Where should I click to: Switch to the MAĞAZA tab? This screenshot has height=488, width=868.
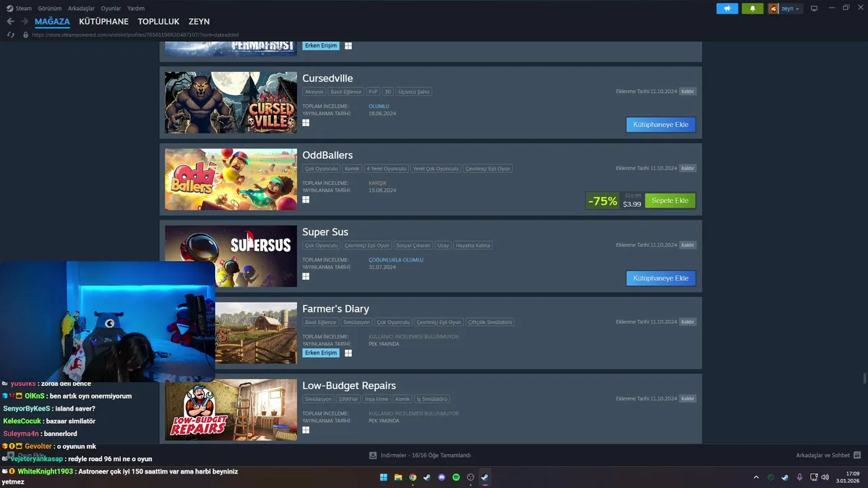pos(52,22)
